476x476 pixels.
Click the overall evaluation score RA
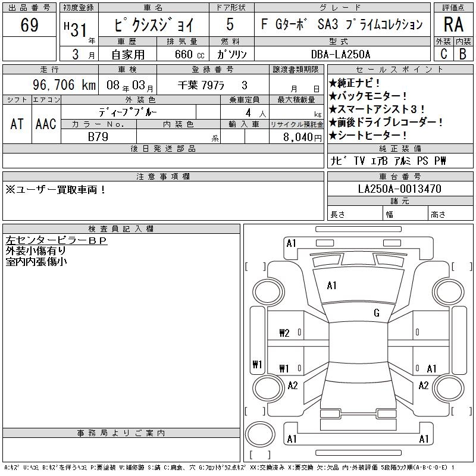tap(453, 24)
